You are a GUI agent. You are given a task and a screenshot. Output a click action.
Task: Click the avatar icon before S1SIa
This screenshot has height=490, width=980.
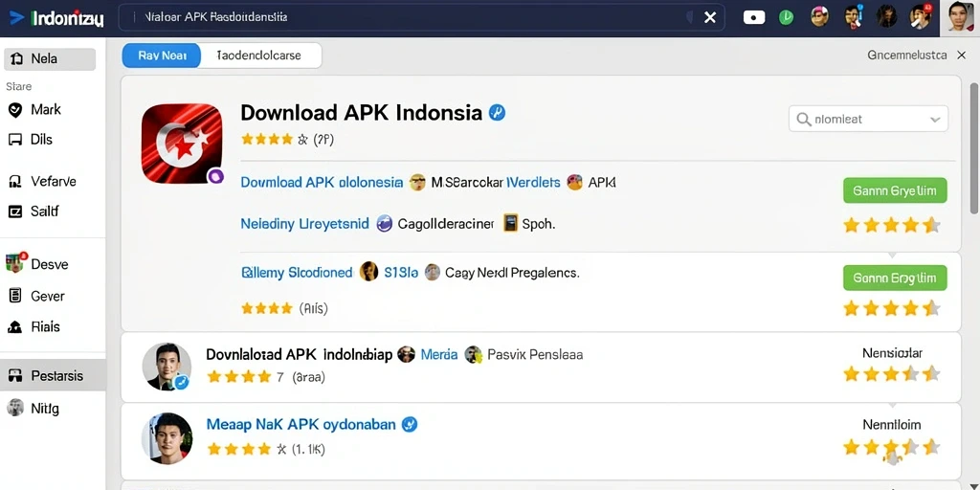(x=369, y=271)
